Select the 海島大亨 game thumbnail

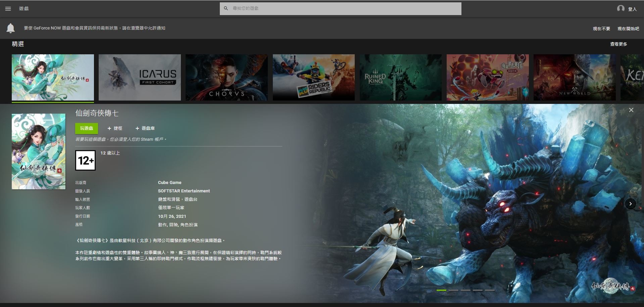488,77
